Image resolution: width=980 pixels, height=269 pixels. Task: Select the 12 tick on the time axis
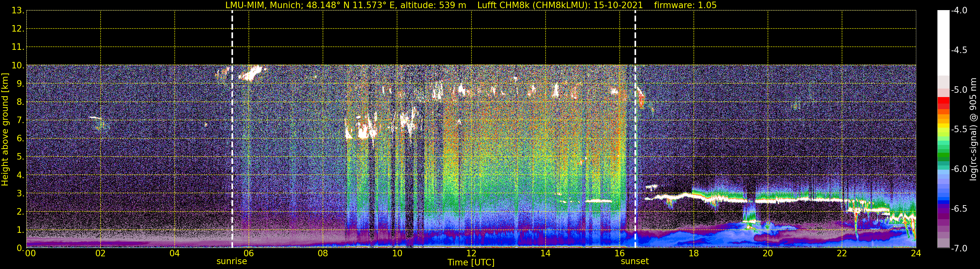point(471,254)
